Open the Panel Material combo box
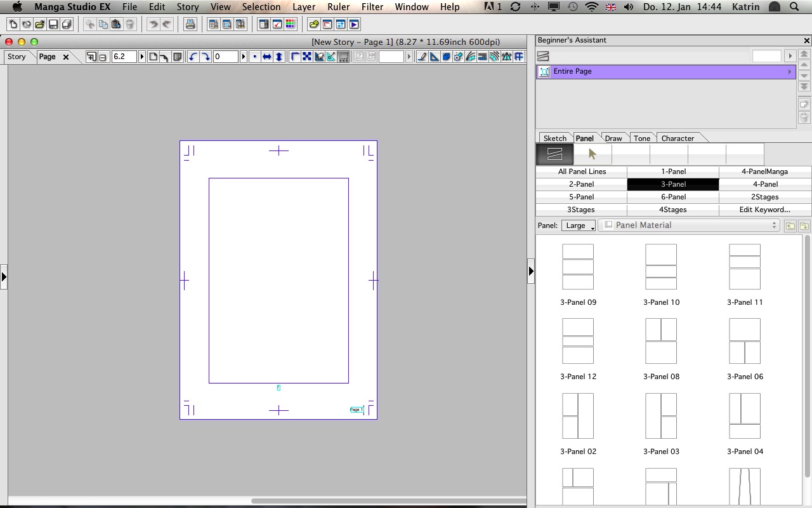812x508 pixels. coord(689,225)
